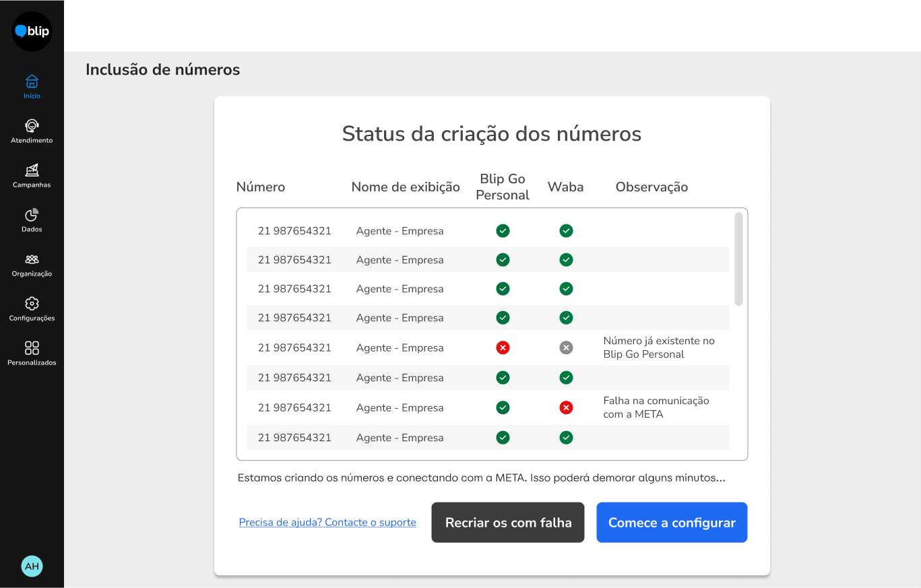Click 'Status da criação dos números' heading
921x588 pixels.
click(492, 133)
